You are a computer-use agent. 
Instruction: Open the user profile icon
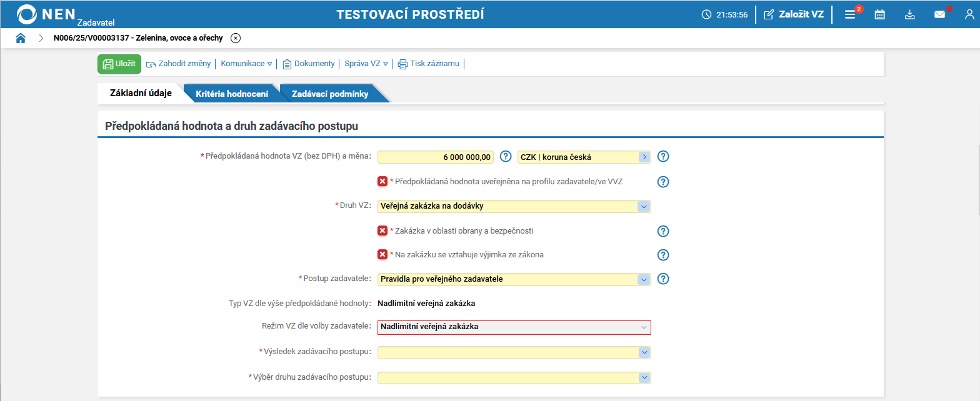(969, 14)
